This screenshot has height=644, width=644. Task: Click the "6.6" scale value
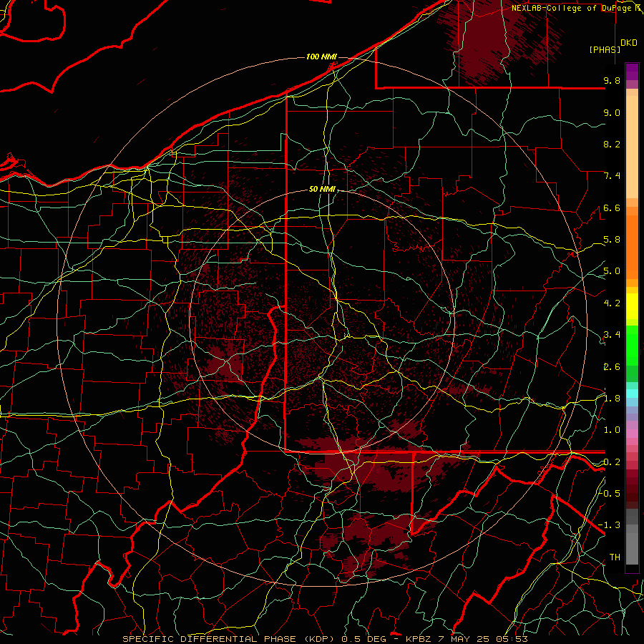(612, 208)
